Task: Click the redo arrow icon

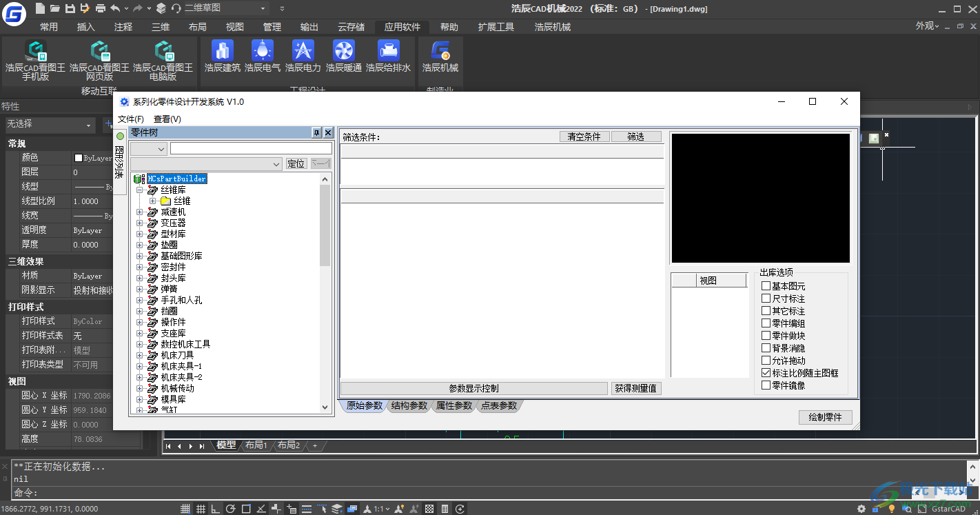Action: [x=137, y=8]
